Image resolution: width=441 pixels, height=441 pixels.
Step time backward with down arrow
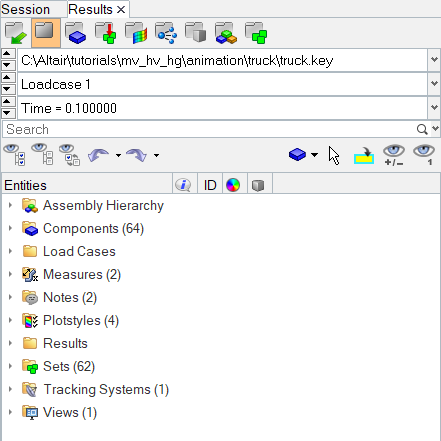pos(8,113)
